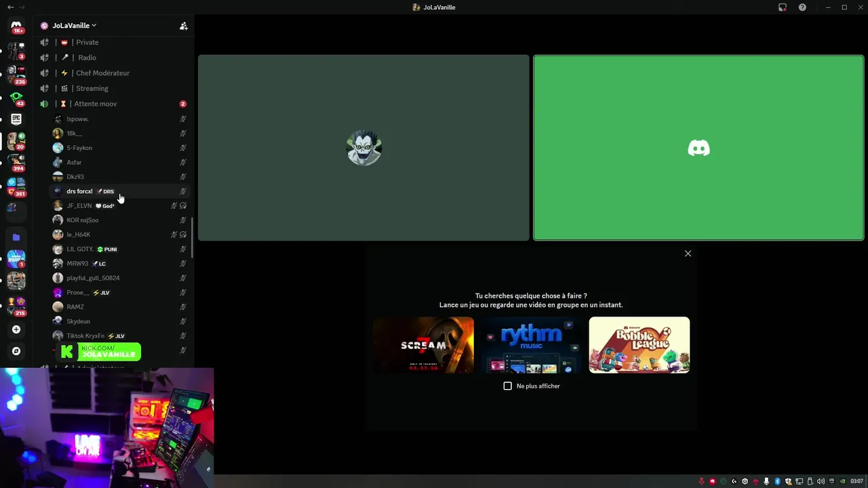Click the Add a Server plus icon
Image resolution: width=868 pixels, height=488 pixels.
[16, 329]
